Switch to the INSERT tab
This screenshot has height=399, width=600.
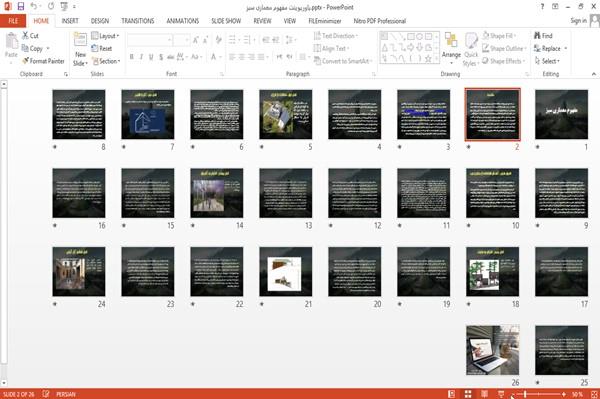coord(70,21)
